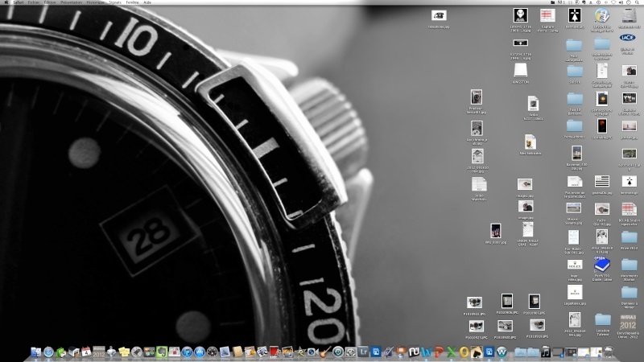Open the Historique menu
This screenshot has height=362, width=644.
(95, 2)
